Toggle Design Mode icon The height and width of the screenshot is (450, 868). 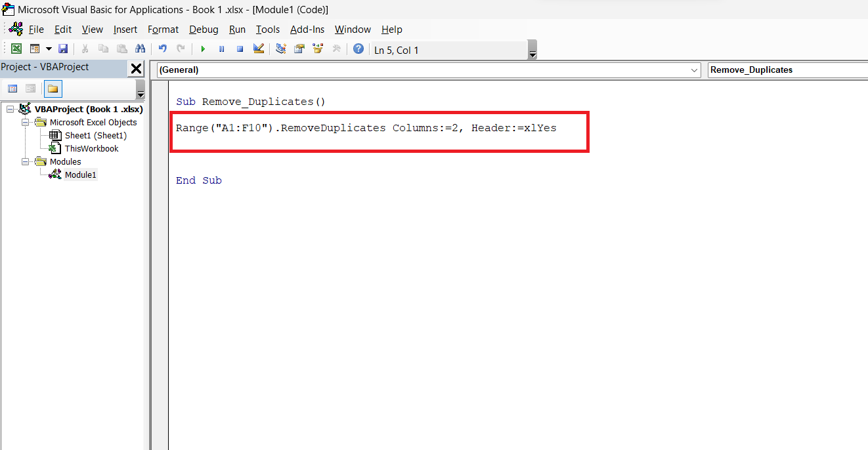[258, 49]
